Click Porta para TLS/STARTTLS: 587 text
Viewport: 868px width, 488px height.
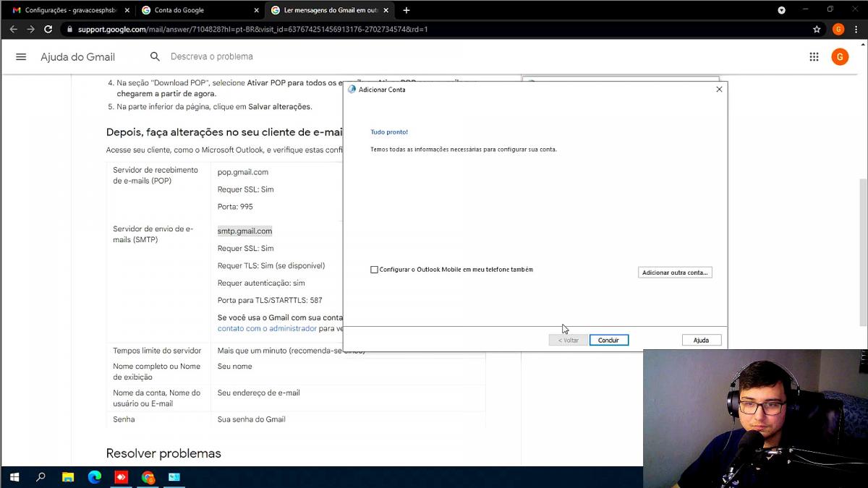click(270, 300)
